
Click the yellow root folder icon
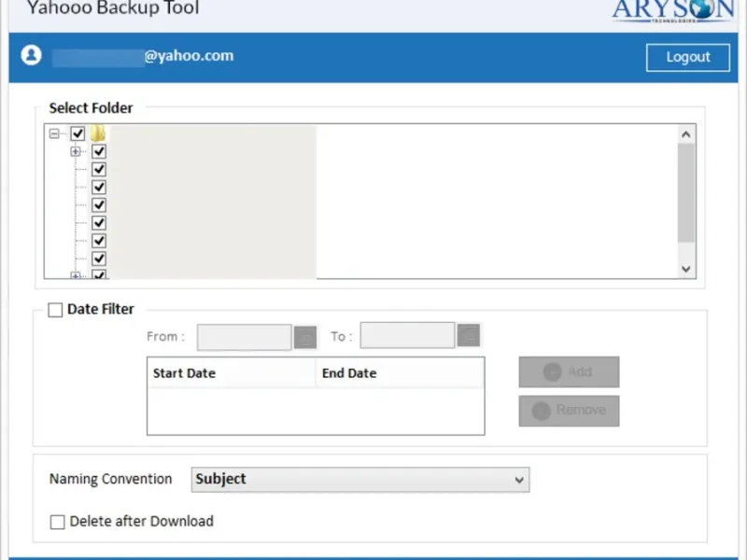98,133
